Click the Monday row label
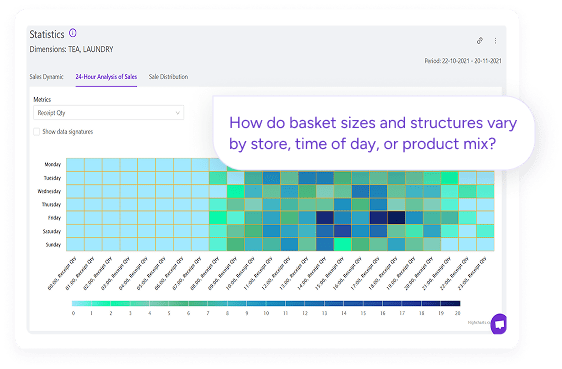Viewport: 562px width, 369px height. point(53,164)
